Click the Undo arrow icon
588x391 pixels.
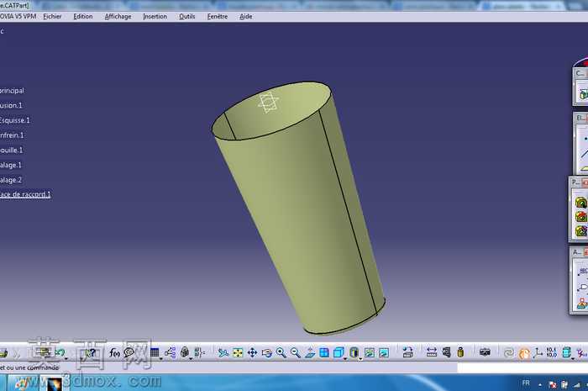pos(60,352)
